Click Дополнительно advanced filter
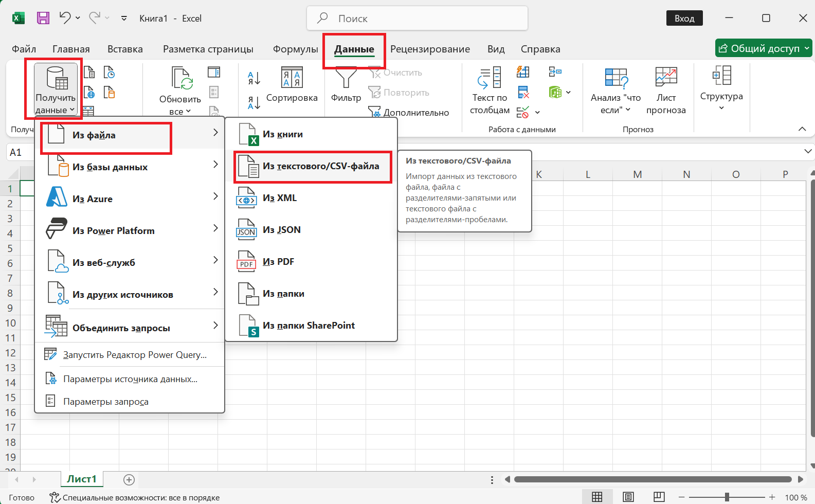815x504 pixels. 409,112
